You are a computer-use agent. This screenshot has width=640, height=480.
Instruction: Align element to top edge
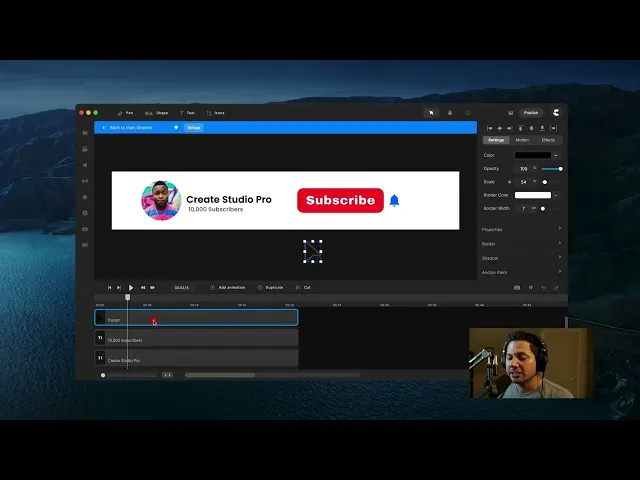520,128
